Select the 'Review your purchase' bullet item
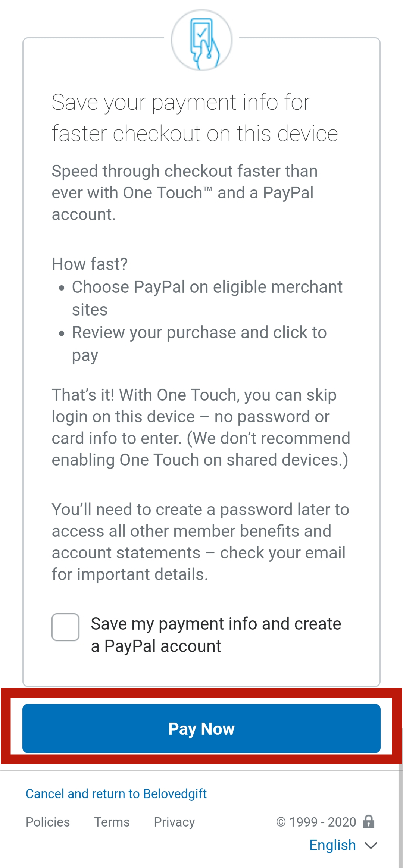 pos(199,344)
